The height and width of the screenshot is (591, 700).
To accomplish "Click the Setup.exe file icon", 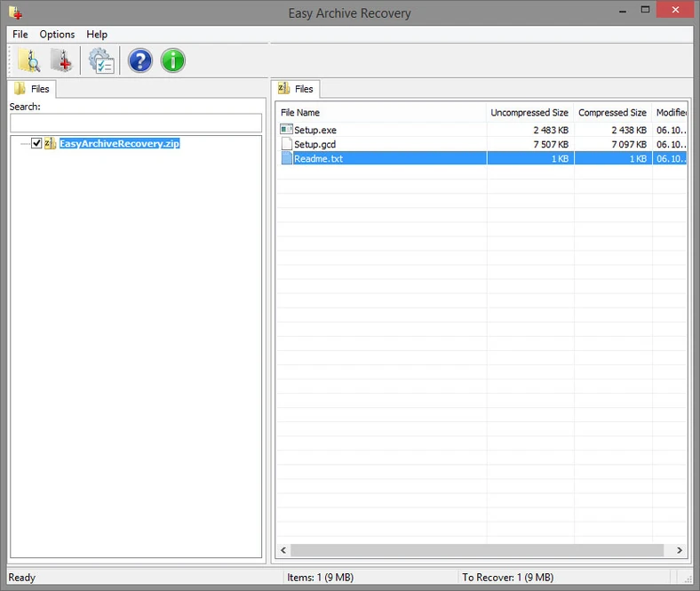I will pos(286,130).
